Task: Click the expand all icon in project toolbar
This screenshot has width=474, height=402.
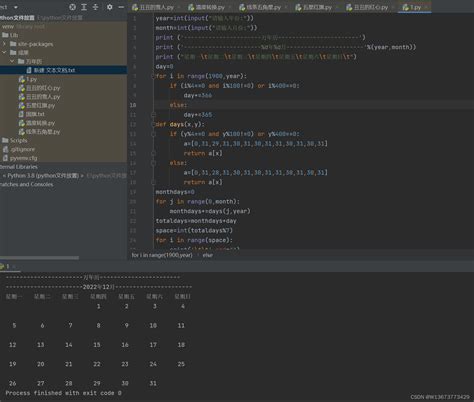Action: click(x=84, y=7)
